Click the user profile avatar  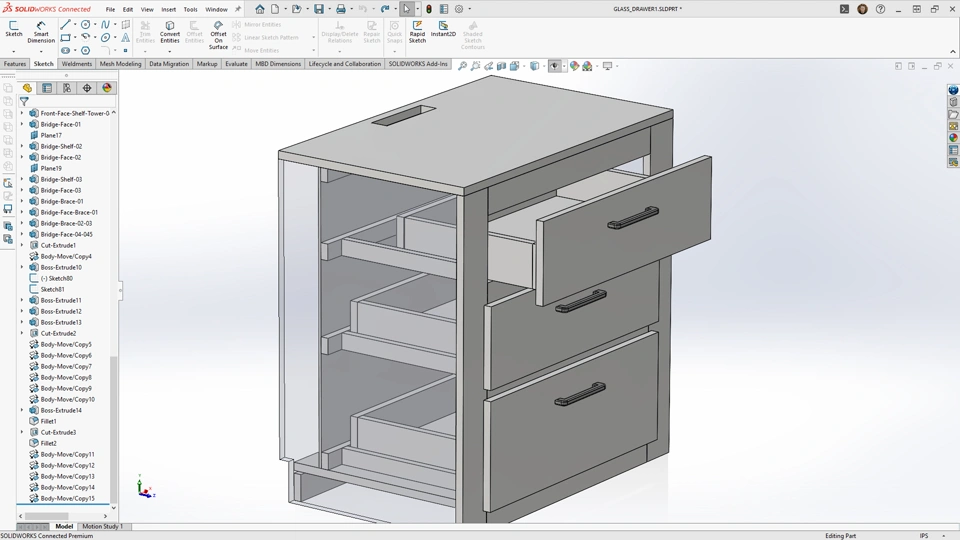click(863, 9)
